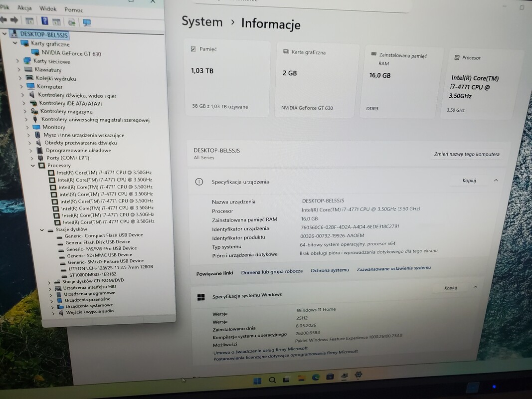Select Kontrolery uniwersalnej magistrali szeregowej
The image size is (532, 399).
pyautogui.click(x=95, y=119)
